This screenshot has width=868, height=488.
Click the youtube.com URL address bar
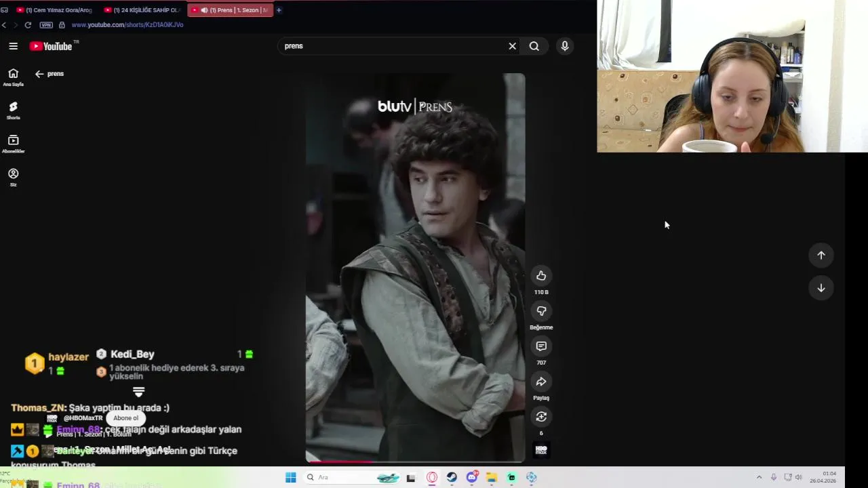tap(127, 25)
